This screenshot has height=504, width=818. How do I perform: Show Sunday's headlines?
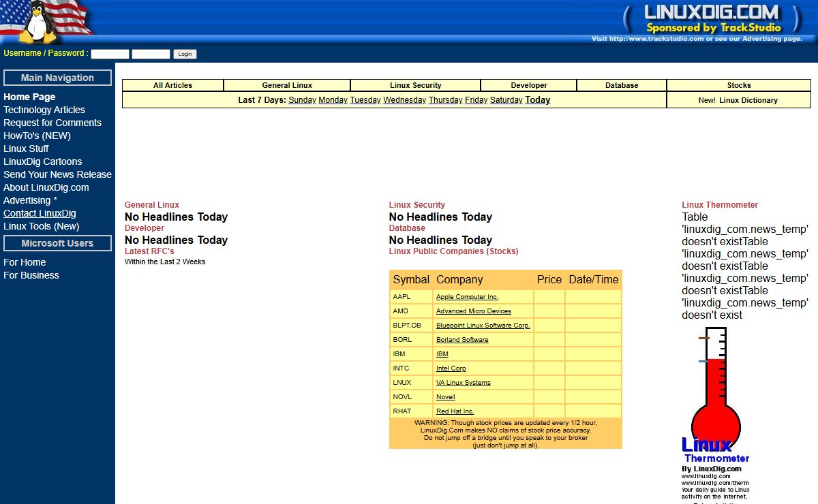tap(302, 100)
